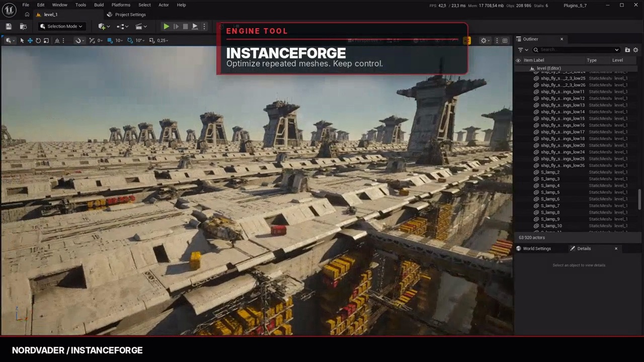644x362 pixels.
Task: Expand the Add content (cube plus) dropdown
Action: [x=105, y=27]
